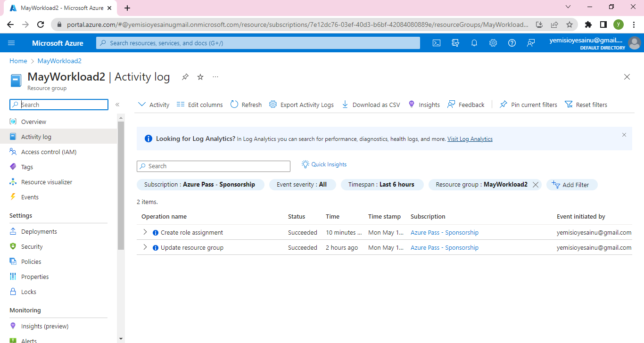Collapse the left sidebar menu
The height and width of the screenshot is (343, 644).
coord(117,105)
